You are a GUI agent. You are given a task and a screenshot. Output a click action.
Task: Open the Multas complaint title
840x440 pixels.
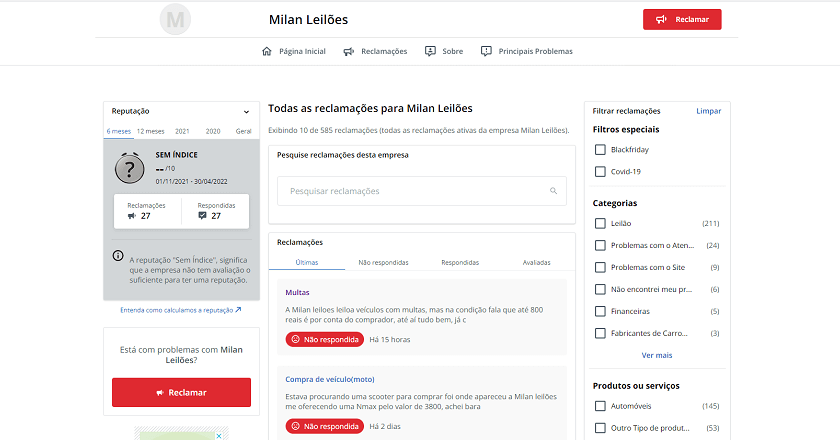coord(297,293)
